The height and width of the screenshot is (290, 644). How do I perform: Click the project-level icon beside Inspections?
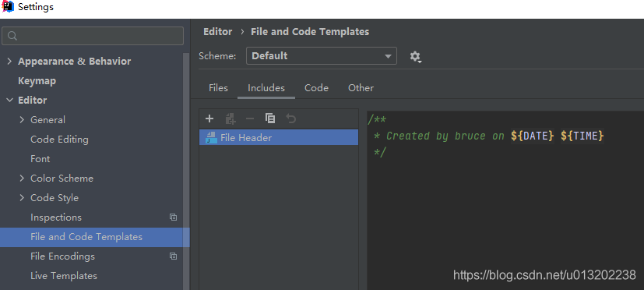point(174,217)
